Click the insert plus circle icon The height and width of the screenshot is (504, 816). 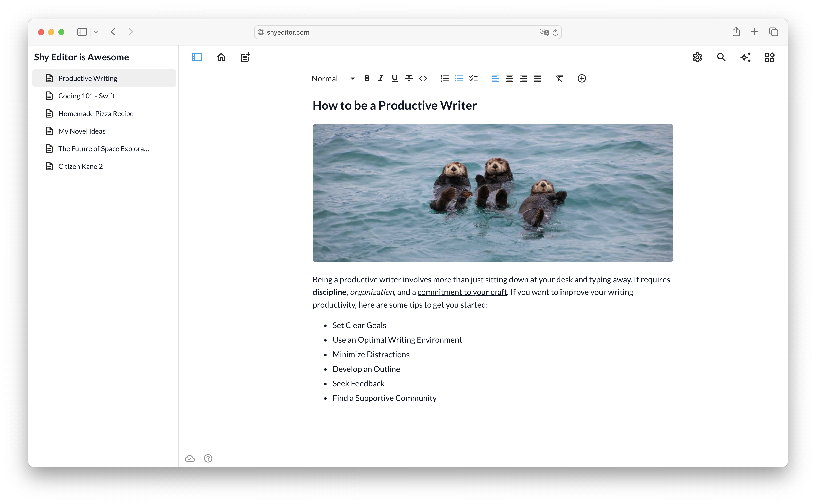(x=582, y=78)
